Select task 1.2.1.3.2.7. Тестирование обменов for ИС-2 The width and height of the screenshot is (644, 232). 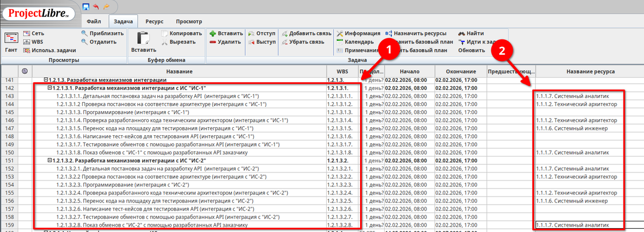(x=169, y=217)
